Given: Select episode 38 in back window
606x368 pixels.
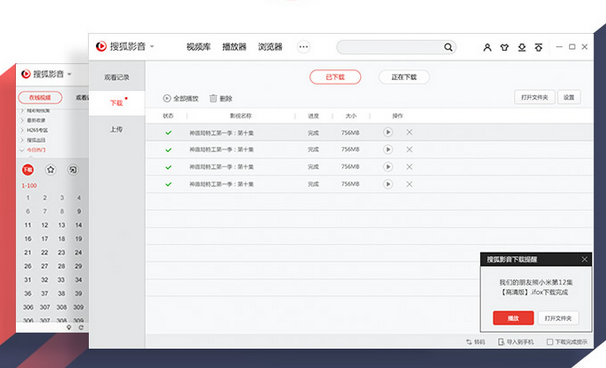Looking at the screenshot, I should click(x=61, y=293).
